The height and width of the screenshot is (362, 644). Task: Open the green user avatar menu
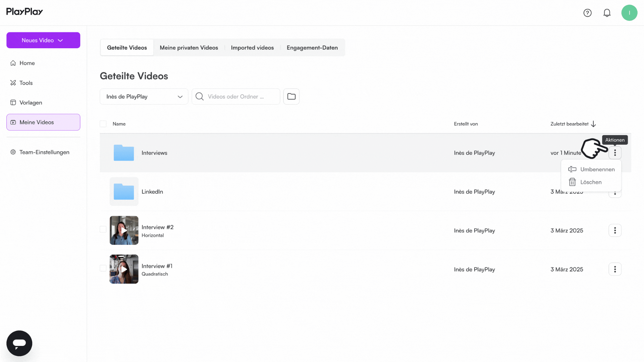click(x=629, y=13)
